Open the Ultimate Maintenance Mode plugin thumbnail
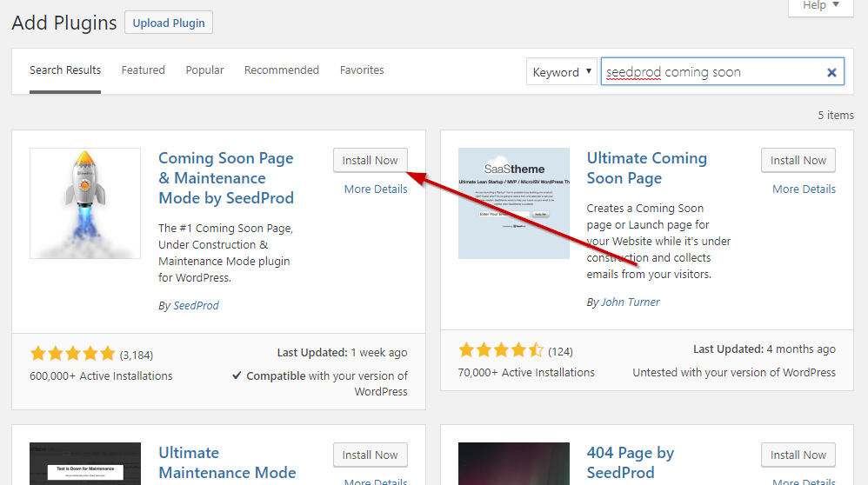 pos(85,463)
